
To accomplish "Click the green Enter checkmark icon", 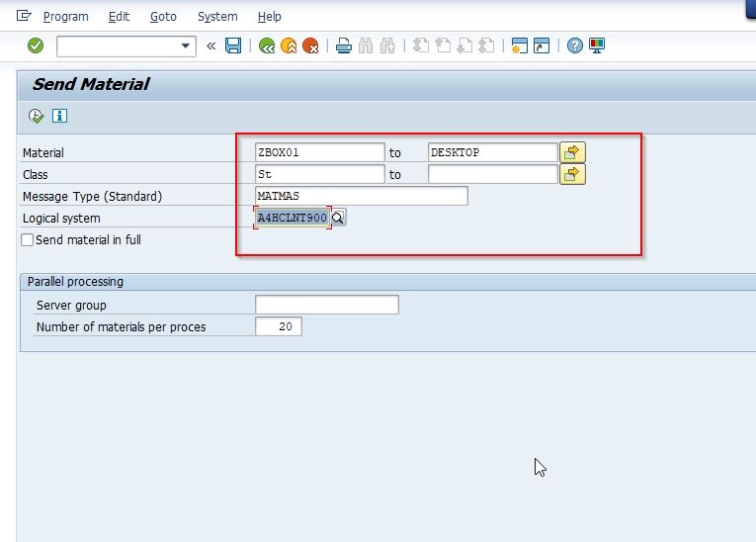I will click(36, 45).
